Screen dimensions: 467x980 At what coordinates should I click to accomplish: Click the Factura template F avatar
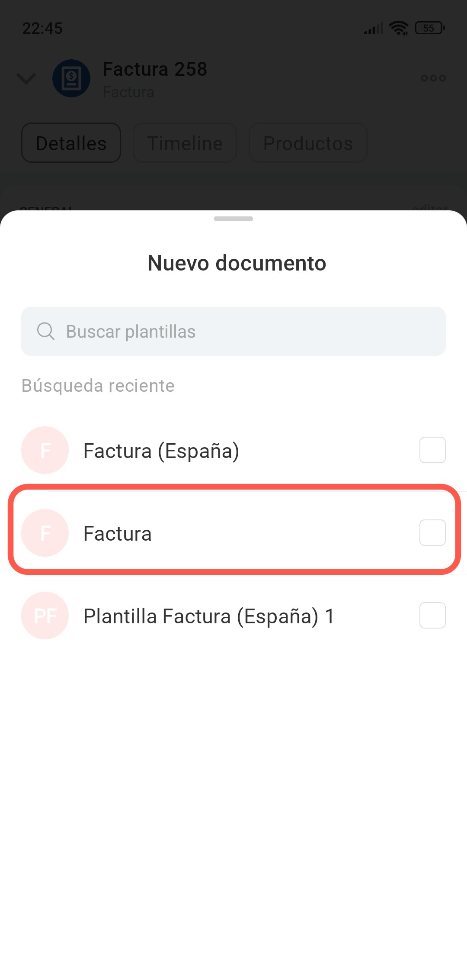[x=45, y=533]
